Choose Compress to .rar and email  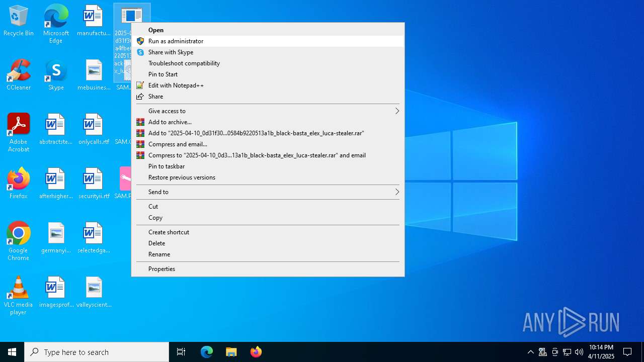[268, 155]
